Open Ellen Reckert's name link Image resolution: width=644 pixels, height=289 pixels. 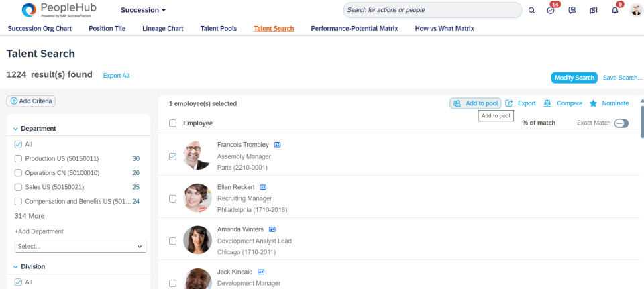[236, 187]
